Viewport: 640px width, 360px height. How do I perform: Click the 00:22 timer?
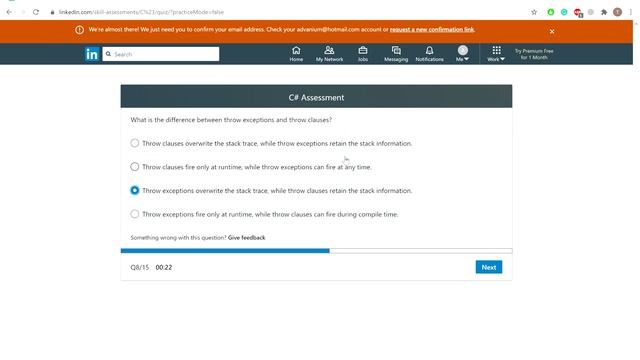point(164,267)
